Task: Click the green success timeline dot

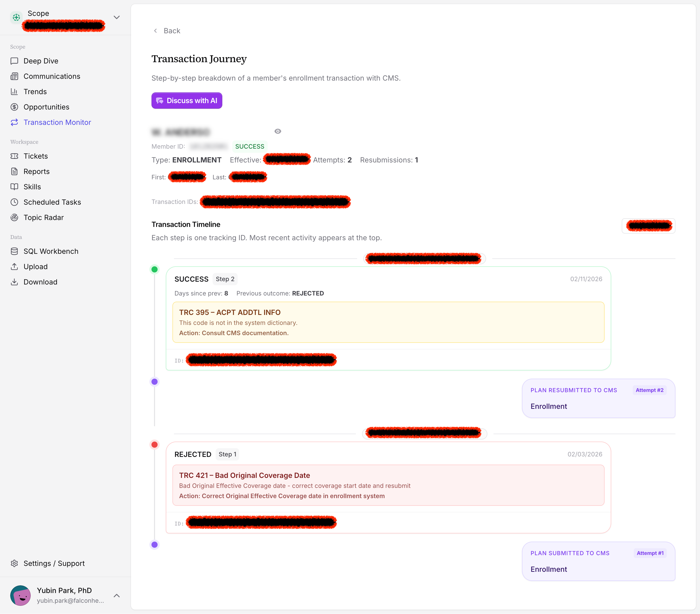Action: point(155,269)
